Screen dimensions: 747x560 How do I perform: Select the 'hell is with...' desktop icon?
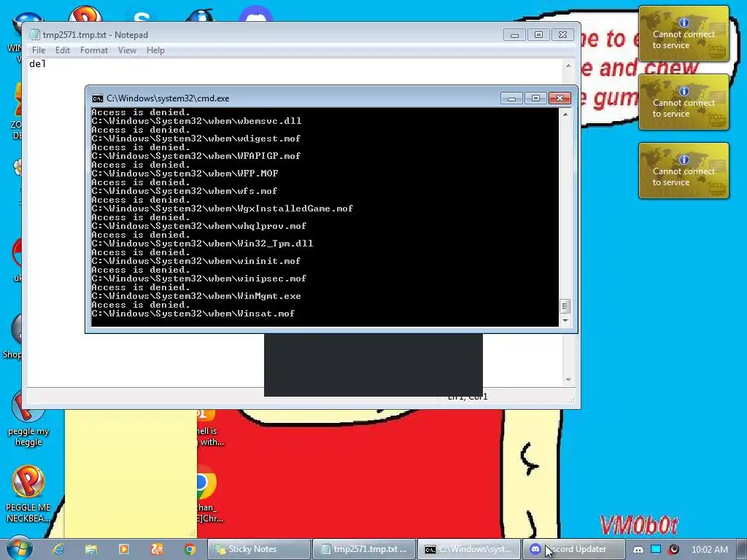pos(209,427)
